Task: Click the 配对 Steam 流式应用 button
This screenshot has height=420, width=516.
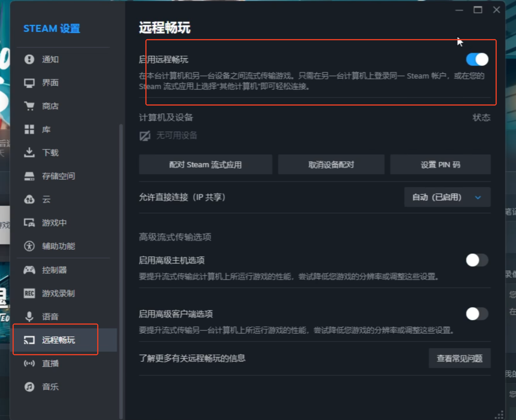Action: [x=205, y=165]
